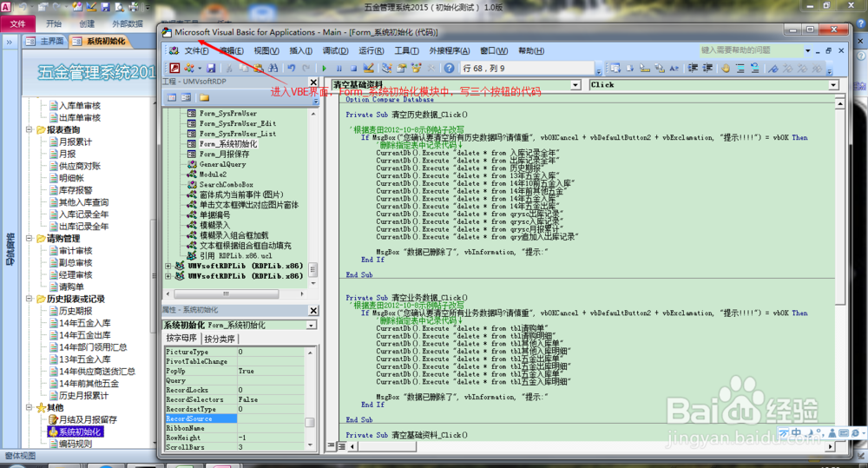868x468 pixels.
Task: Select 系统初始化 item in Access navigation pane
Action: point(79,432)
